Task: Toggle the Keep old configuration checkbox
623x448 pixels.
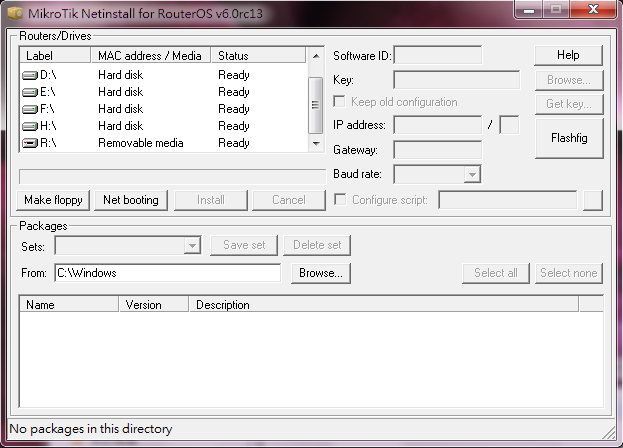Action: [x=339, y=102]
